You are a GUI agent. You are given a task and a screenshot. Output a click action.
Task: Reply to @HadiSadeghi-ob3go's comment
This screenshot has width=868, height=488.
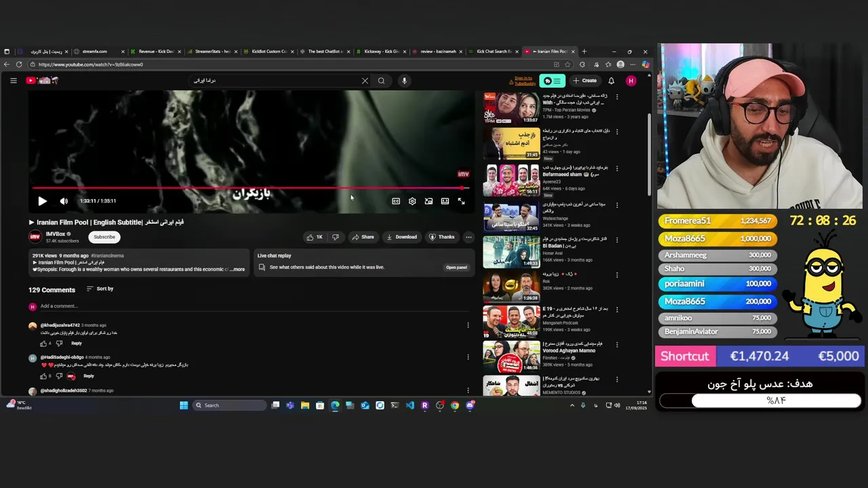coord(89,376)
